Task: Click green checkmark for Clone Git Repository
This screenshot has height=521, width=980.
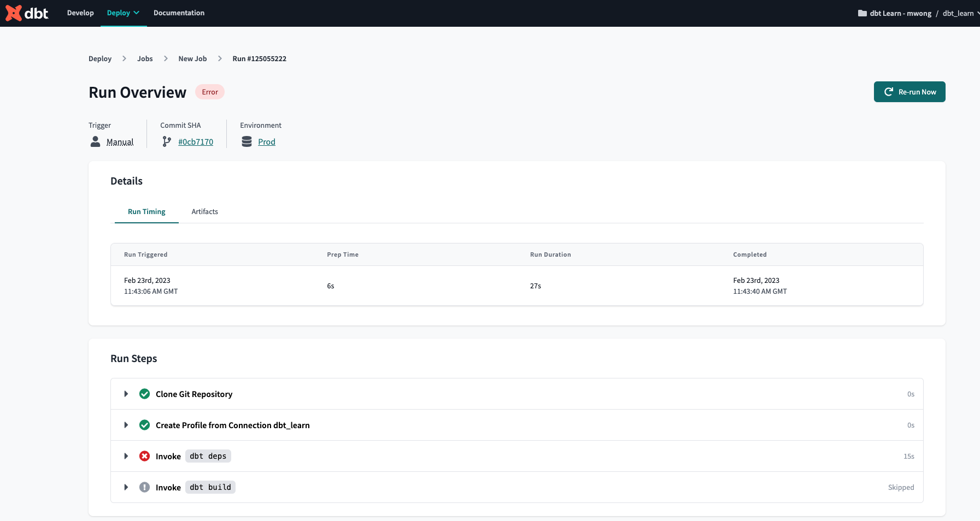Action: pyautogui.click(x=144, y=394)
